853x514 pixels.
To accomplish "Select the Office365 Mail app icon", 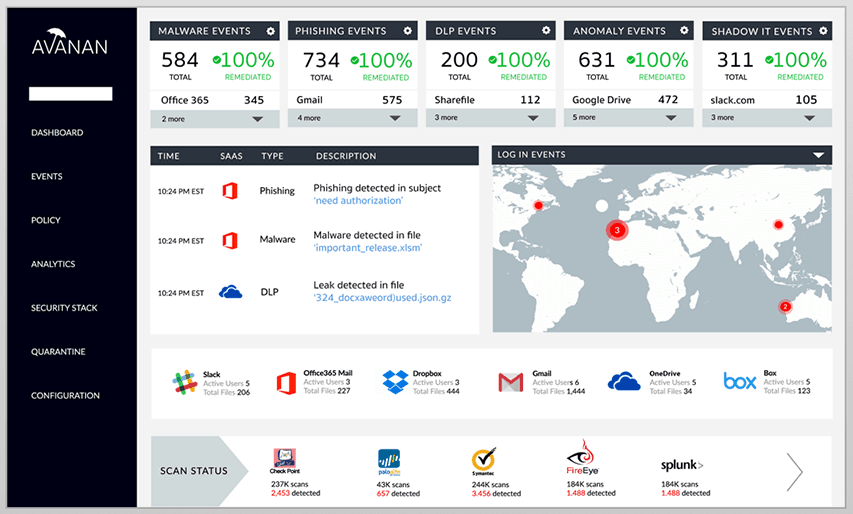I will (x=286, y=383).
